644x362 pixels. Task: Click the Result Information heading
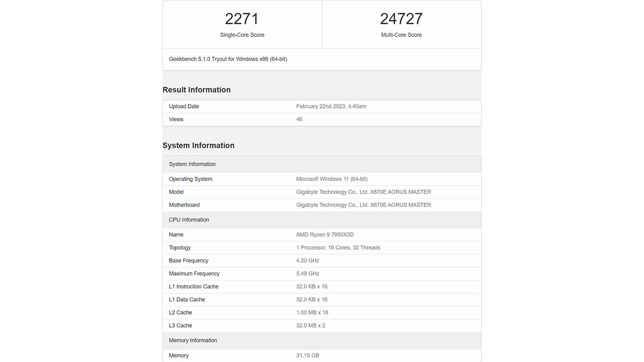(x=197, y=90)
